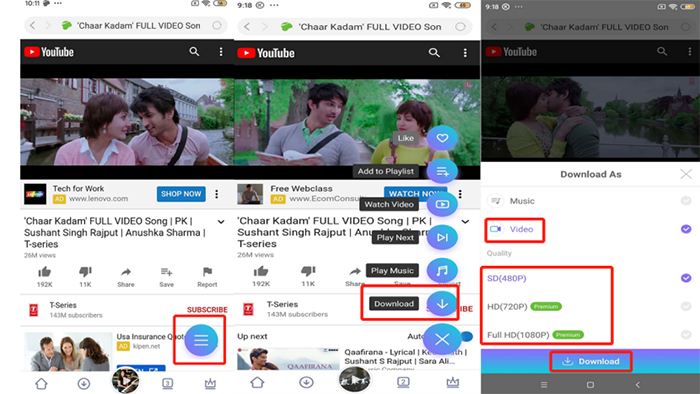The width and height of the screenshot is (700, 394).
Task: Open the Qaafirana up next video thumbnail
Action: 288,359
